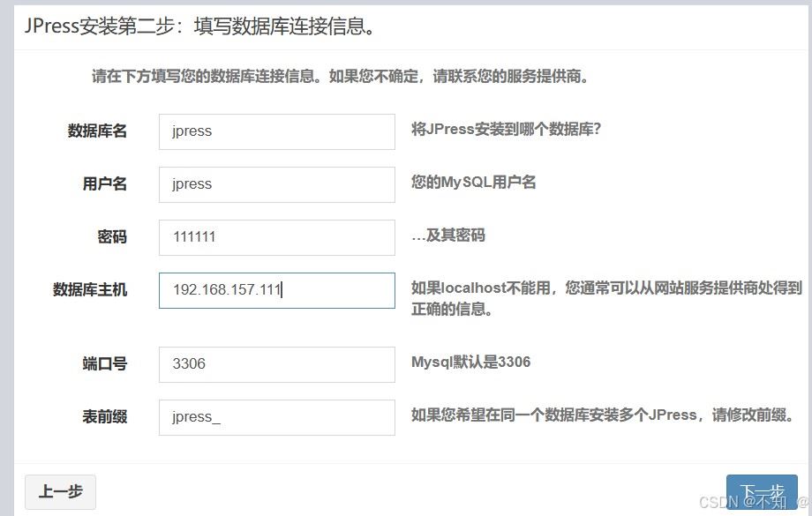The width and height of the screenshot is (812, 516).
Task: Click the hint text 您的MySQL用户名
Action: click(473, 183)
